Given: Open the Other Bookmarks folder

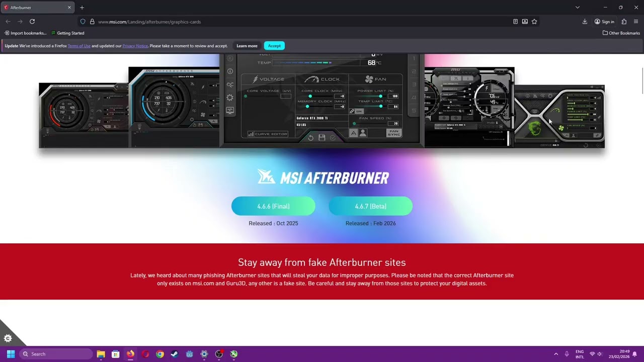Looking at the screenshot, I should [x=621, y=33].
